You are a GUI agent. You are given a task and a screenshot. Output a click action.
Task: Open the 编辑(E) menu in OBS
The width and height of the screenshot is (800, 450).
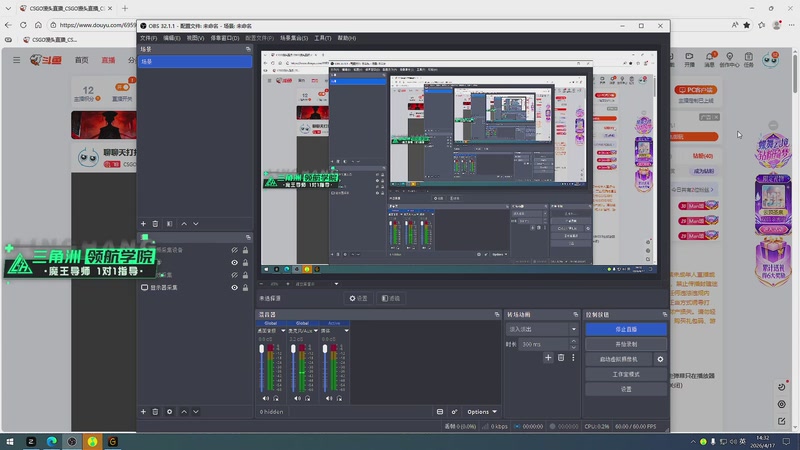pos(171,38)
